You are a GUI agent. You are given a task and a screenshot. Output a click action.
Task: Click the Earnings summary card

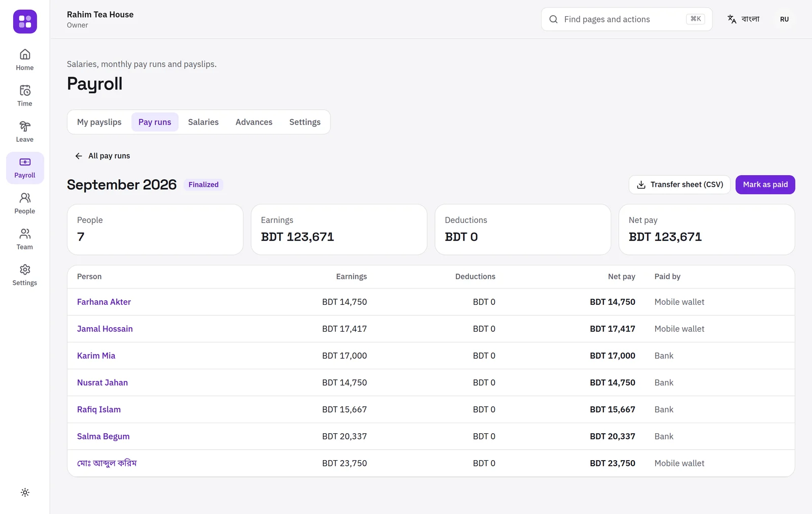[x=339, y=230]
